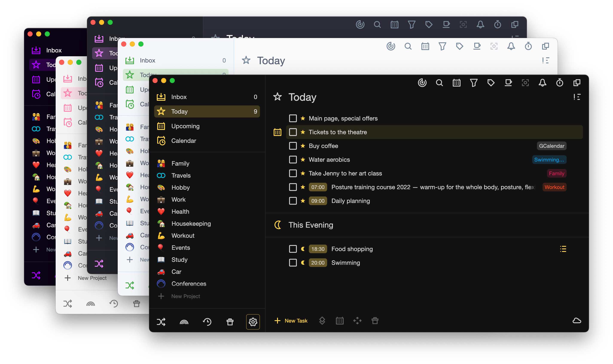Image resolution: width=613 pixels, height=364 pixels.
Task: Click calendar icon beside Tickets to the theatre
Action: (278, 132)
